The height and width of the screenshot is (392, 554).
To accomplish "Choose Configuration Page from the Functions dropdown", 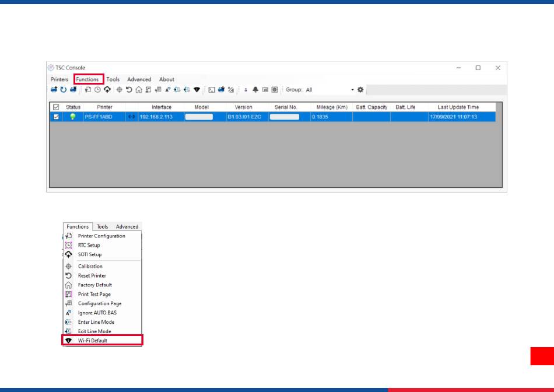I will click(x=103, y=303).
